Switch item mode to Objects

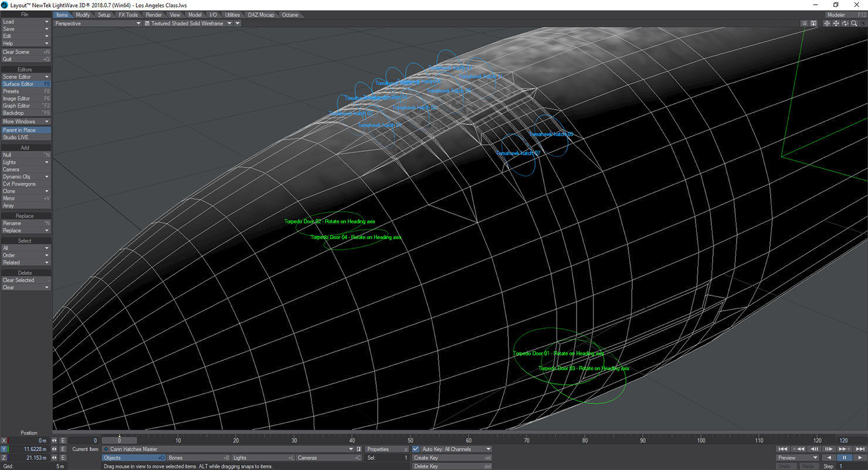pos(134,458)
